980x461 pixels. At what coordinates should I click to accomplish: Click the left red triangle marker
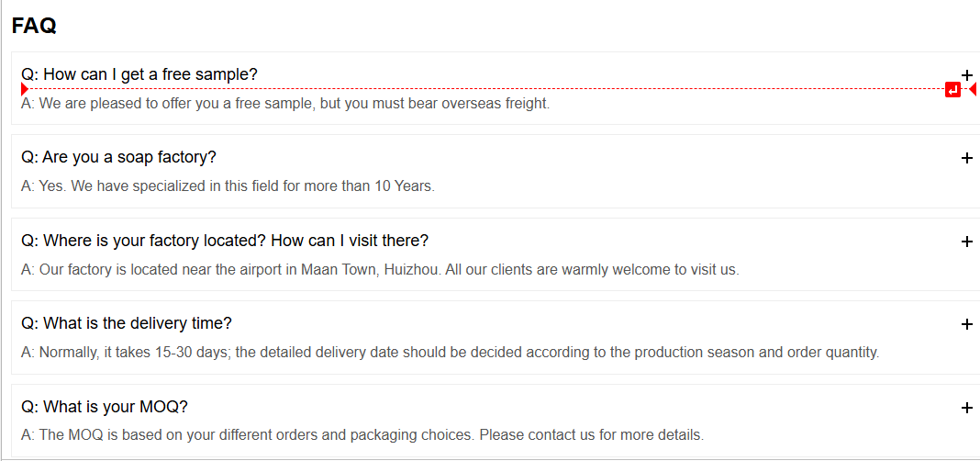click(24, 90)
